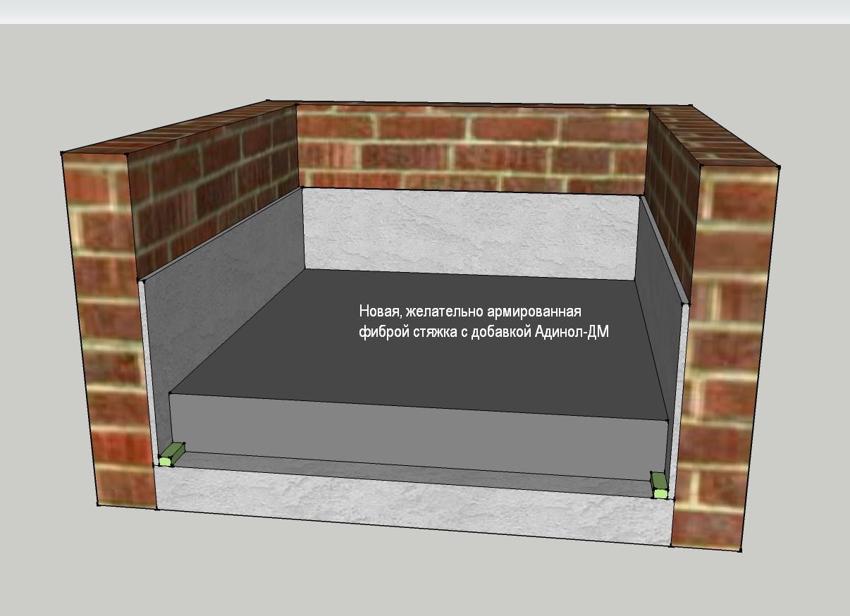Image resolution: width=850 pixels, height=616 pixels.
Task: Select the green damper block at the left wall base
Action: (171, 455)
